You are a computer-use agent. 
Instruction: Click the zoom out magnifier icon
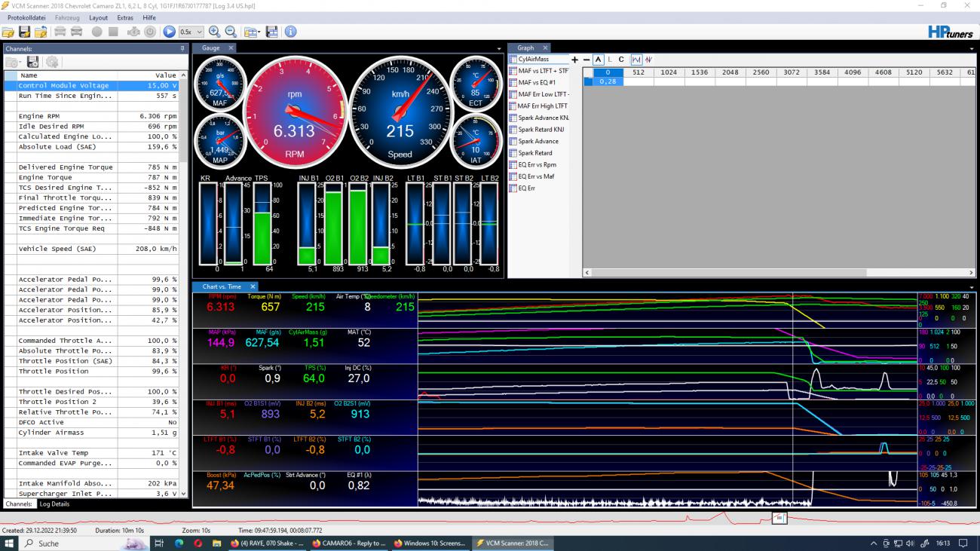[231, 32]
